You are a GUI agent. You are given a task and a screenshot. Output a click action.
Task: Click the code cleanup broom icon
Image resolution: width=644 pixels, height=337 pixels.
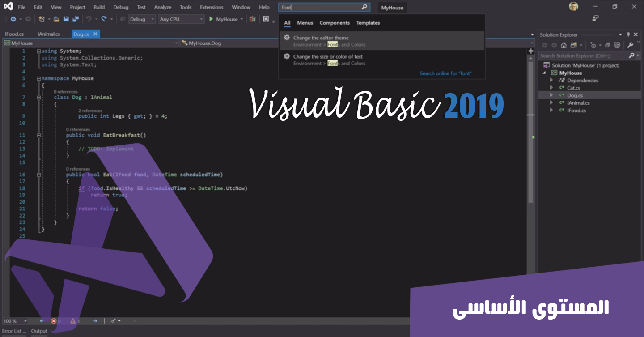113,321
